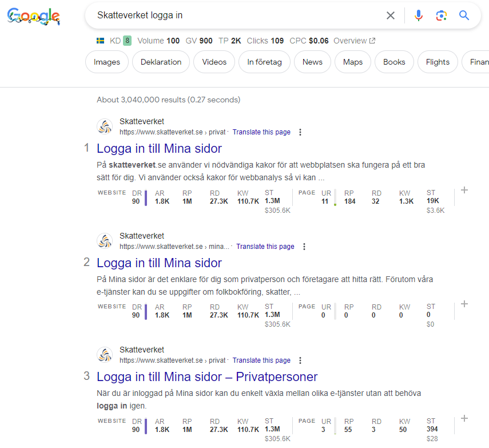Viewport: 489px width, 448px height.
Task: Clear the search query with the X icon
Action: (x=391, y=15)
